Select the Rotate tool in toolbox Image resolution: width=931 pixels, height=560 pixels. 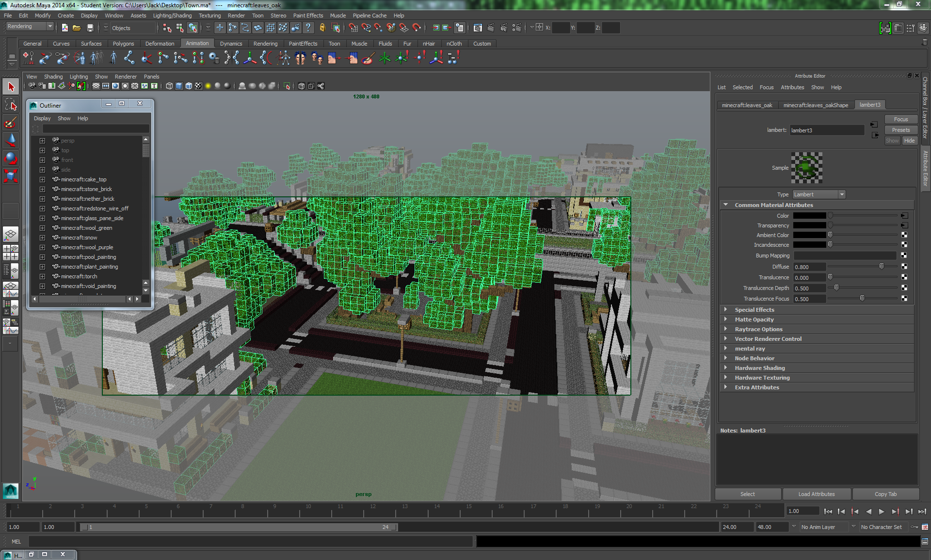coord(11,158)
